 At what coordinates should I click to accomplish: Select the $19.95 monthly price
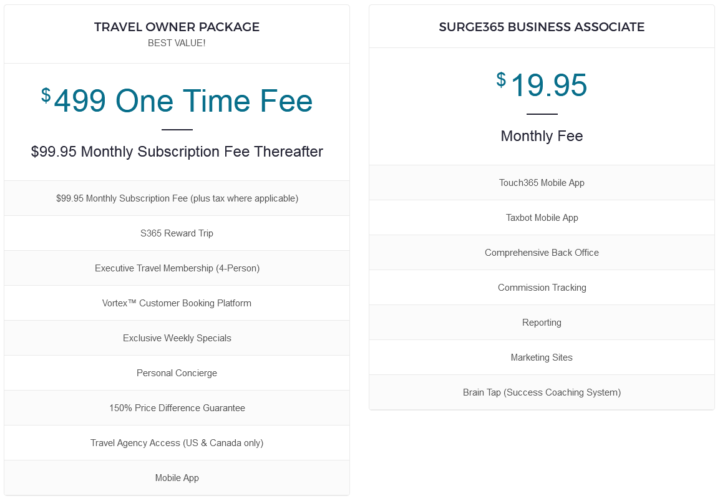[x=541, y=85]
